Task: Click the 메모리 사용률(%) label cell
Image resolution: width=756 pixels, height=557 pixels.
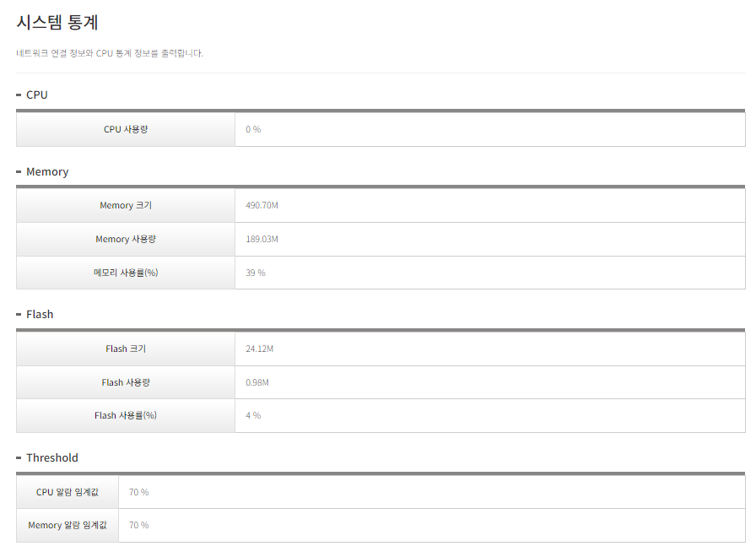Action: 126,273
